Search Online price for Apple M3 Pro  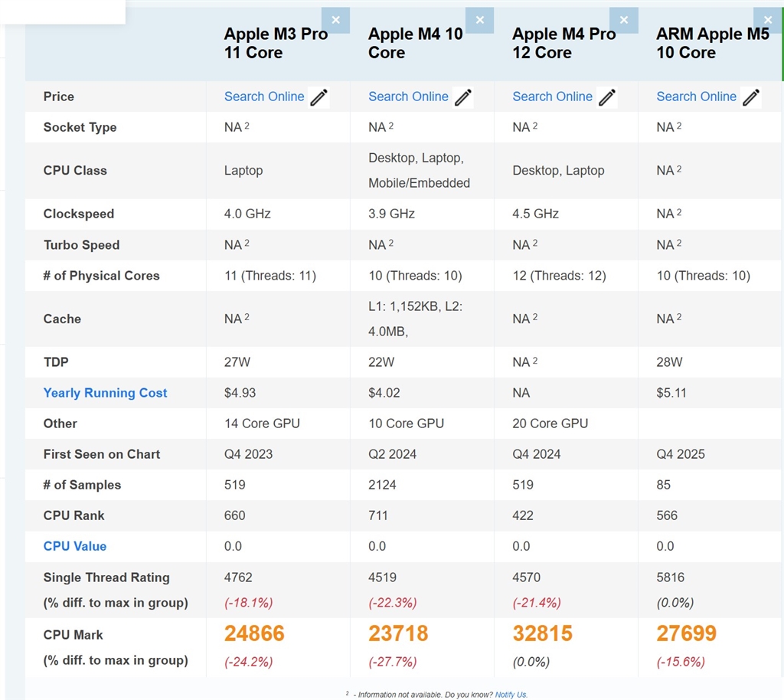[264, 96]
